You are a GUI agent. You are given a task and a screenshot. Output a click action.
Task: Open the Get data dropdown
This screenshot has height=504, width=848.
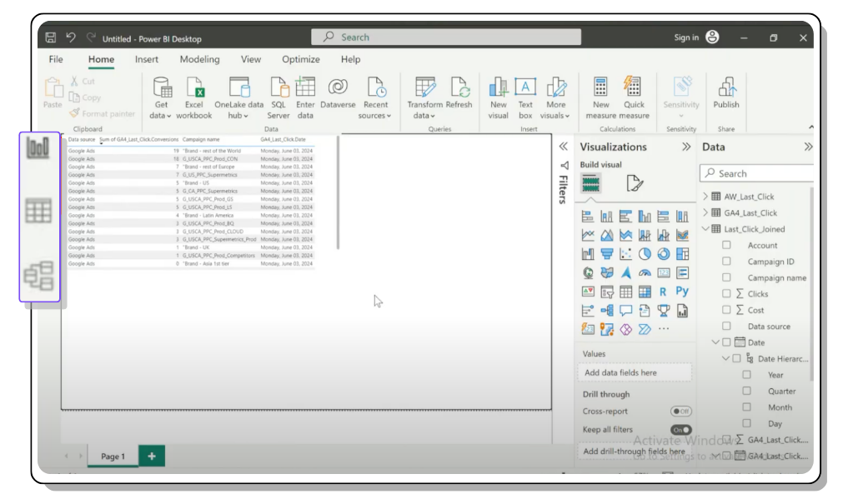(161, 115)
